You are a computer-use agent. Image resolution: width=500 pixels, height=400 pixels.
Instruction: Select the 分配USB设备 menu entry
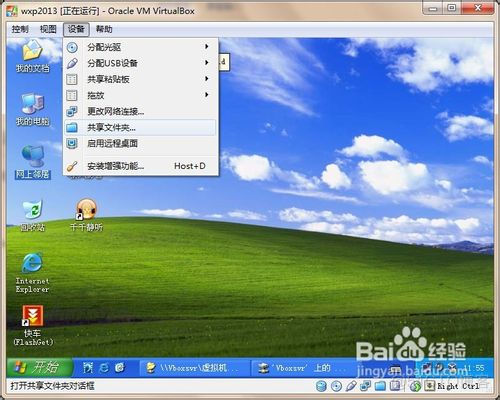140,63
